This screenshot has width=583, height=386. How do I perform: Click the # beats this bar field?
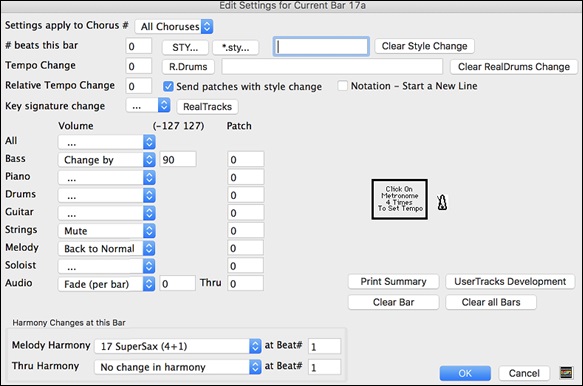pos(139,46)
